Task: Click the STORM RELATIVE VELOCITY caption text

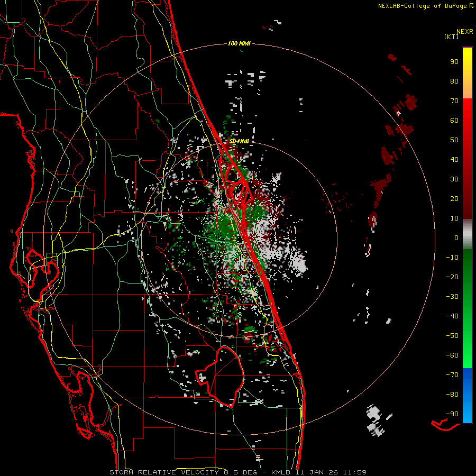Action: (164, 472)
